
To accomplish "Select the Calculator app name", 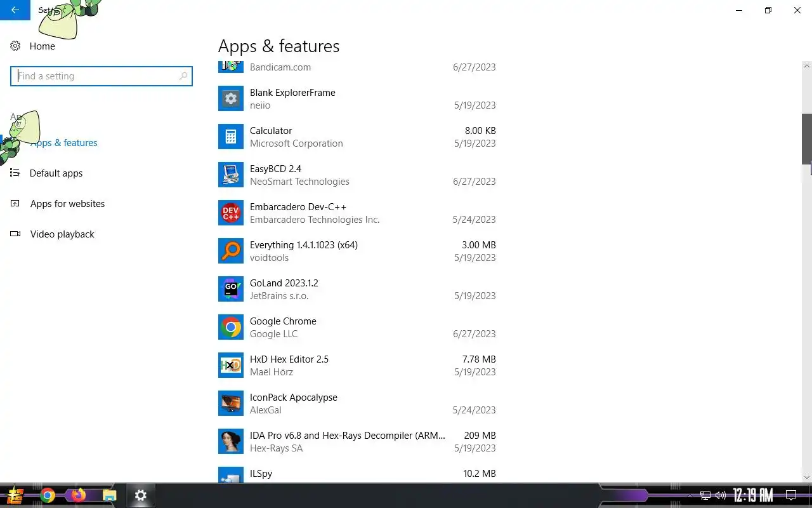I will coord(271,131).
